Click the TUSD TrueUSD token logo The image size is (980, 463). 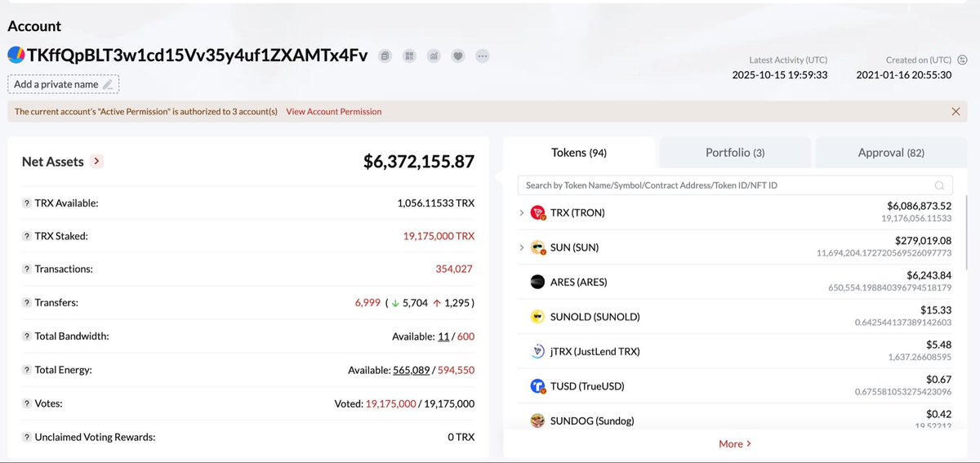[x=538, y=385]
